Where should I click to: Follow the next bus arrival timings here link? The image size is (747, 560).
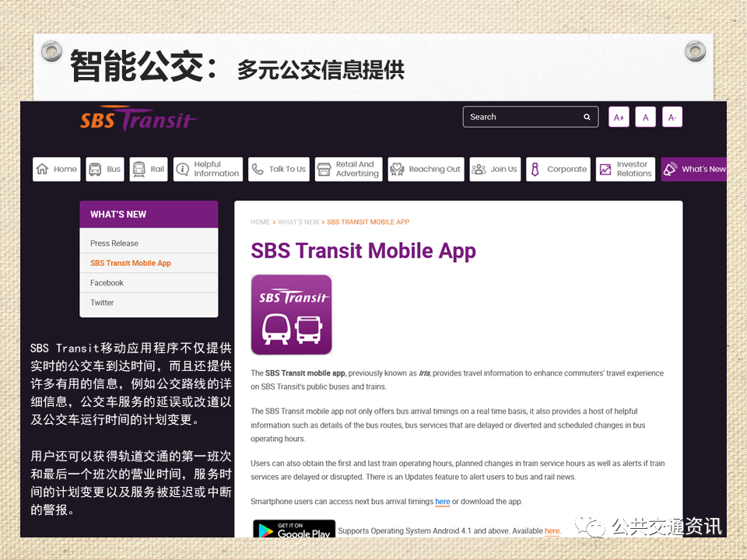coord(443,502)
